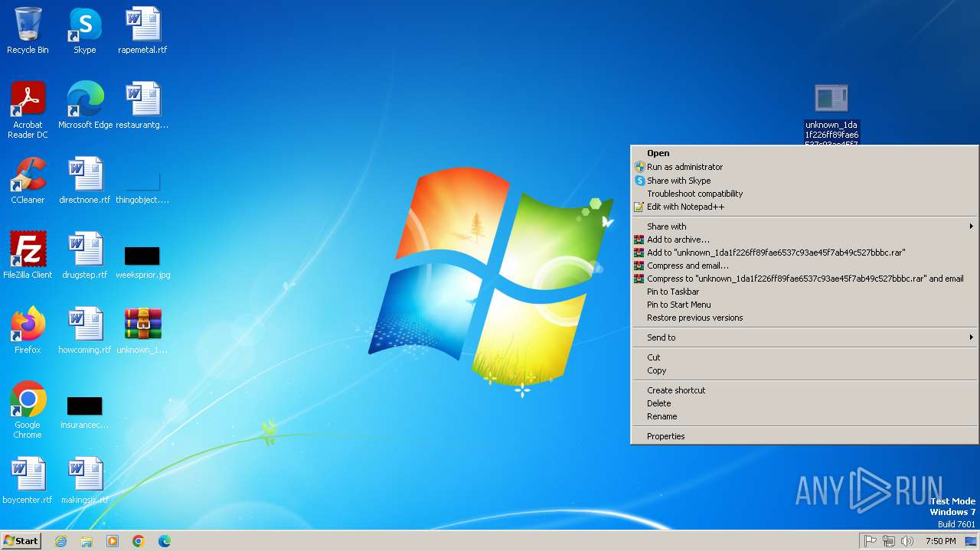
Task: Select the directnone.rtf file icon
Action: (85, 180)
